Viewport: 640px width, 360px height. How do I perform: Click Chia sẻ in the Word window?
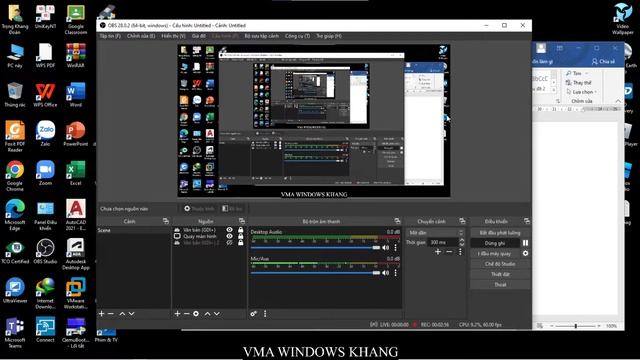pyautogui.click(x=603, y=62)
